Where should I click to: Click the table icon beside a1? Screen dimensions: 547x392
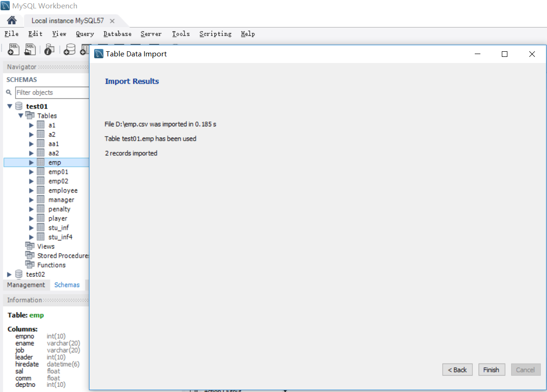(x=41, y=125)
